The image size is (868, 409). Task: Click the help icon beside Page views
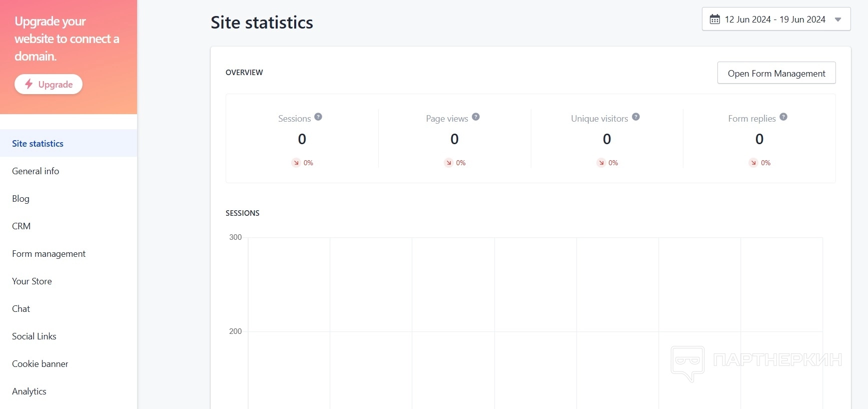pyautogui.click(x=476, y=117)
